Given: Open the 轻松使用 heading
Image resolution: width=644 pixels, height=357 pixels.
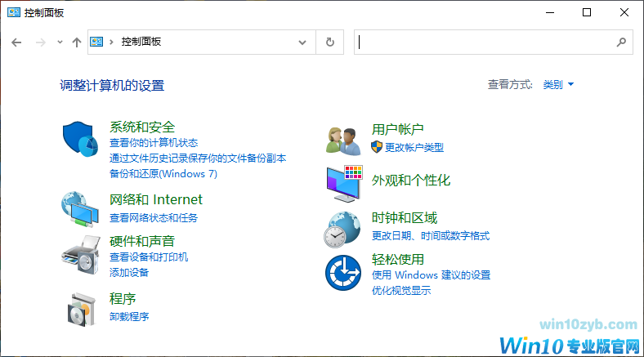Looking at the screenshot, I should point(397,259).
